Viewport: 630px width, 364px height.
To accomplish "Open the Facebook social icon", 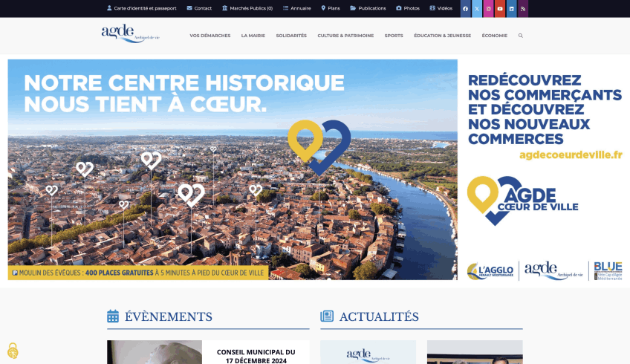I will pyautogui.click(x=466, y=8).
